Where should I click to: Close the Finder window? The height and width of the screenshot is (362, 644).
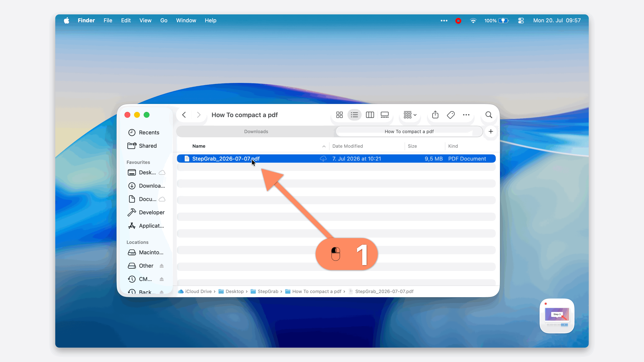click(127, 115)
